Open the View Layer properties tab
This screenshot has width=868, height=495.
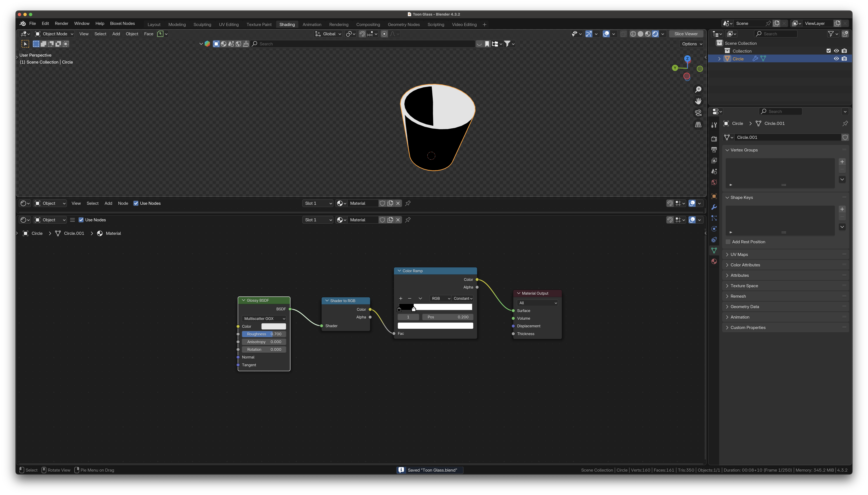point(714,160)
